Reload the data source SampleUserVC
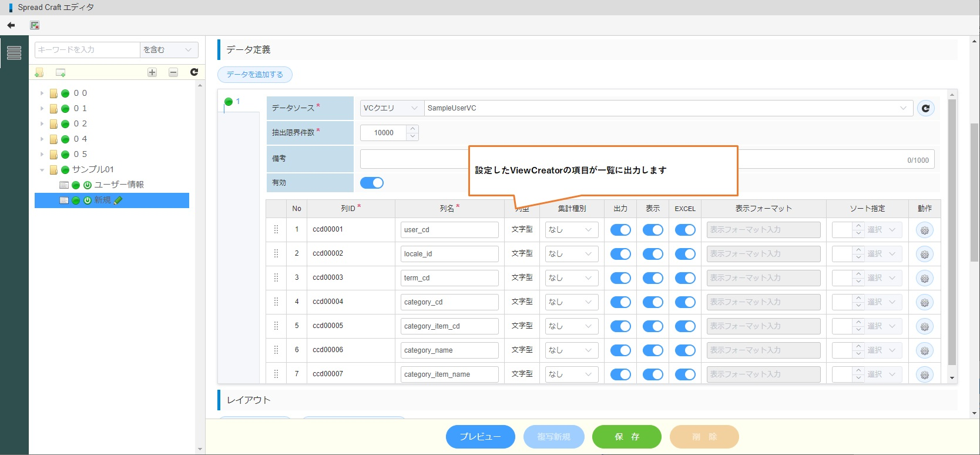 (x=925, y=108)
